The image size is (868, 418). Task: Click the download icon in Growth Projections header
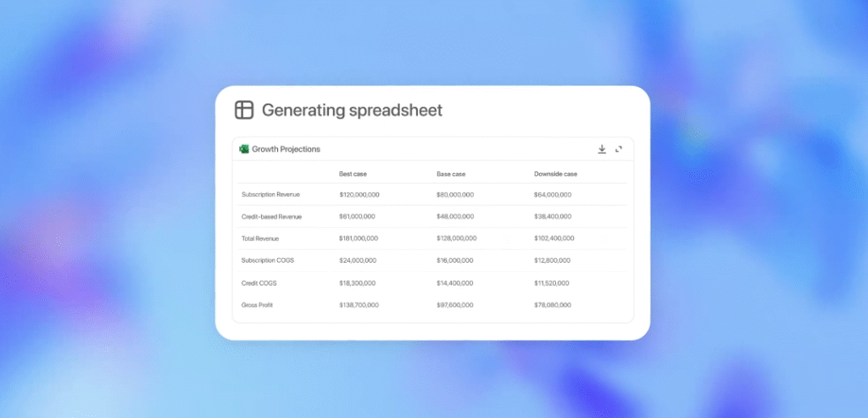click(x=602, y=149)
